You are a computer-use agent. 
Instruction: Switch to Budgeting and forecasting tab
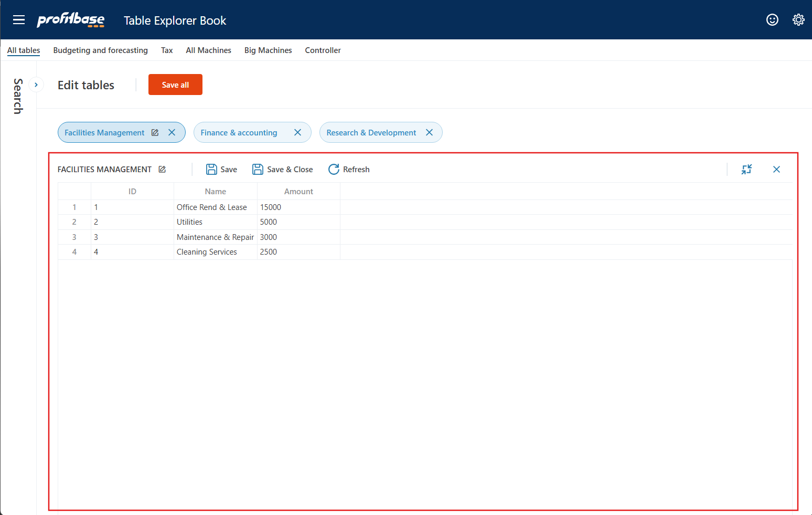click(x=100, y=50)
